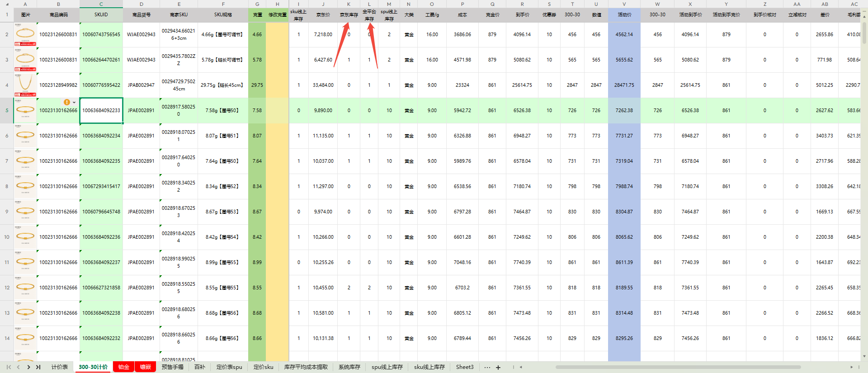The height and width of the screenshot is (373, 868).
Task: Expand the error options dropdown arrow beside warning
Action: (74, 103)
